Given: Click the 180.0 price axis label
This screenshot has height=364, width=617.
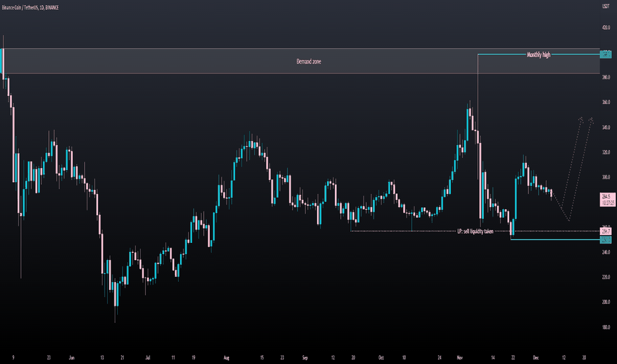Looking at the screenshot, I should tap(606, 328).
